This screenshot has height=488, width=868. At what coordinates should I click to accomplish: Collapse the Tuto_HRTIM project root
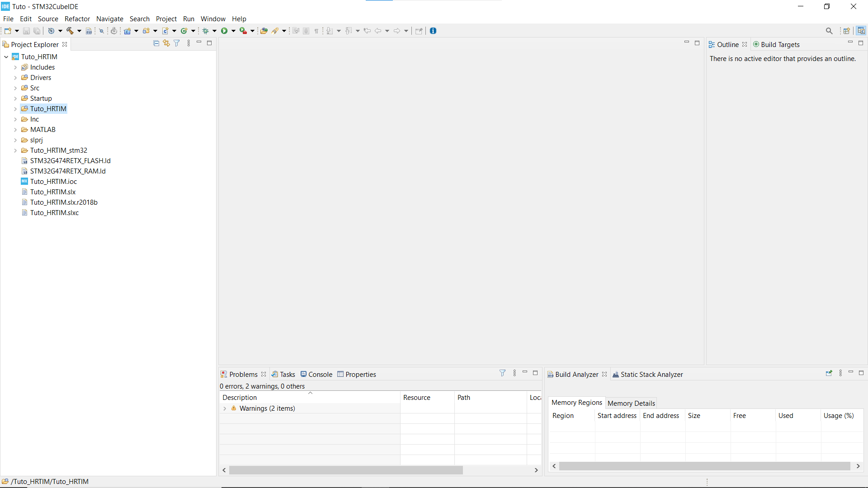pos(6,57)
